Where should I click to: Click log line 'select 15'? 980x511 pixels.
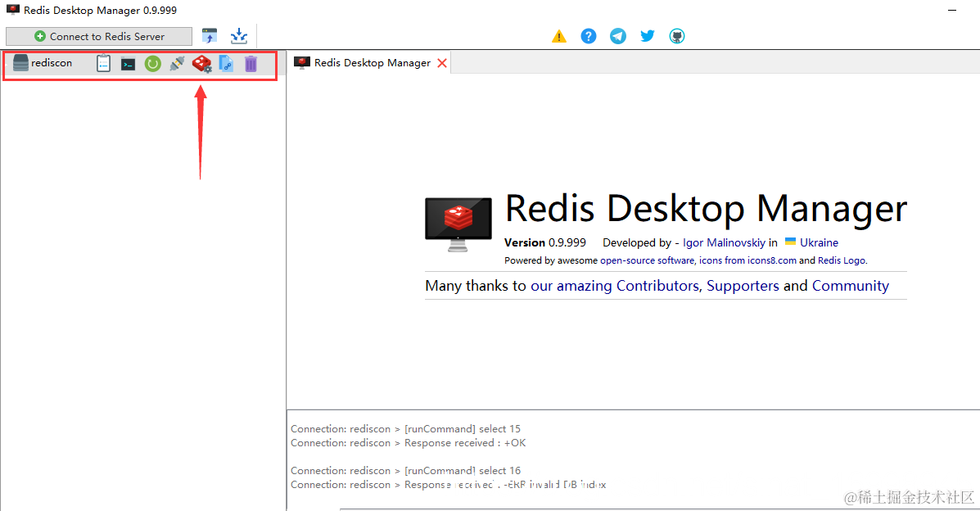click(x=405, y=429)
